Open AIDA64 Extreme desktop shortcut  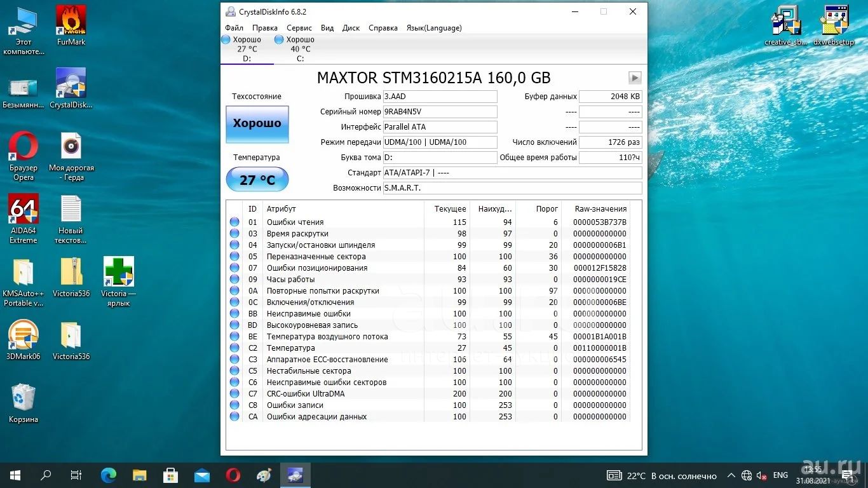point(24,219)
